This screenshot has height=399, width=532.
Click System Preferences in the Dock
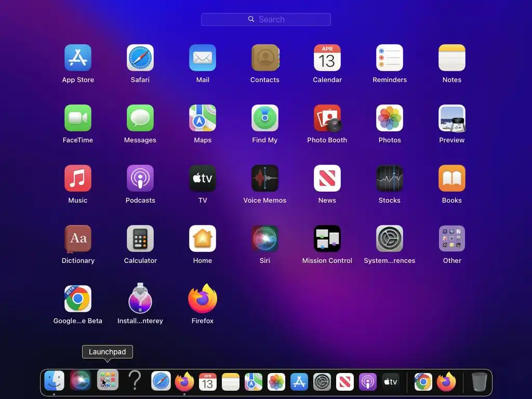(322, 382)
